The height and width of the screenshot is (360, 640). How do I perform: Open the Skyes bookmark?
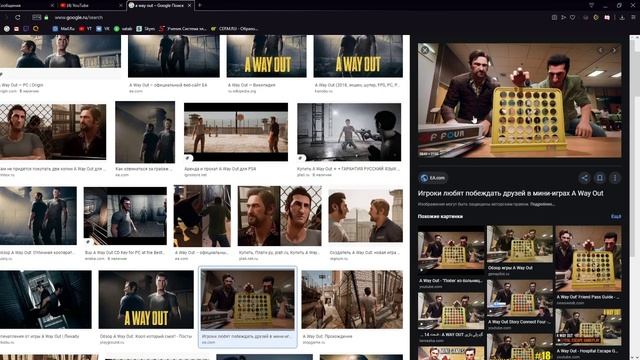[146, 29]
